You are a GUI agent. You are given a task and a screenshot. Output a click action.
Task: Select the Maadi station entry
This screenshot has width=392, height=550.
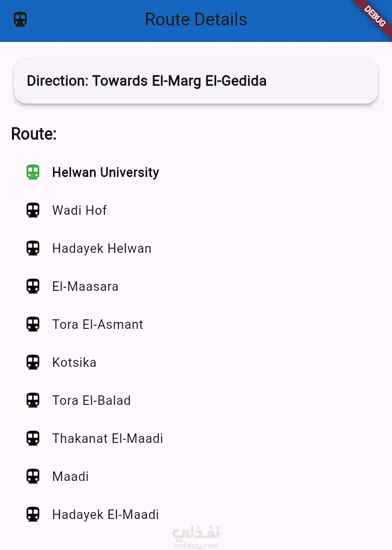70,476
